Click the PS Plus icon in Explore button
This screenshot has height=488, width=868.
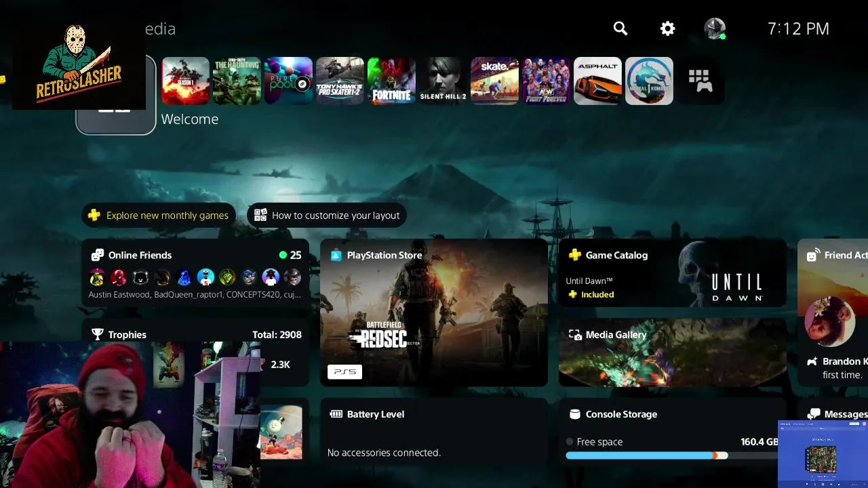tap(94, 216)
